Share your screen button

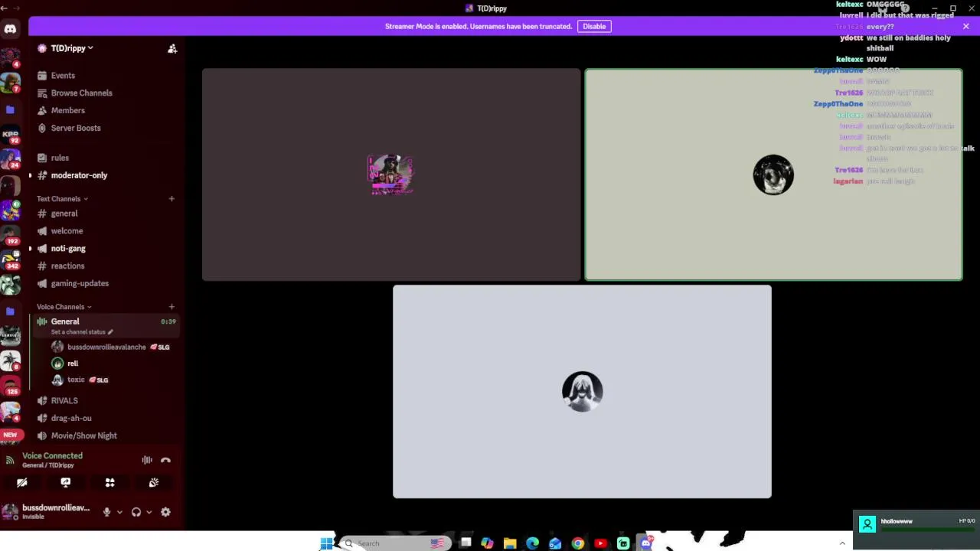[66, 483]
